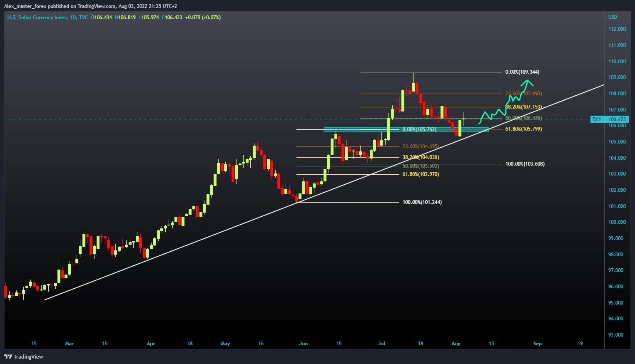635x364 pixels.
Task: Click the 100.00%(101.244) Fibonacci label
Action: coord(422,202)
